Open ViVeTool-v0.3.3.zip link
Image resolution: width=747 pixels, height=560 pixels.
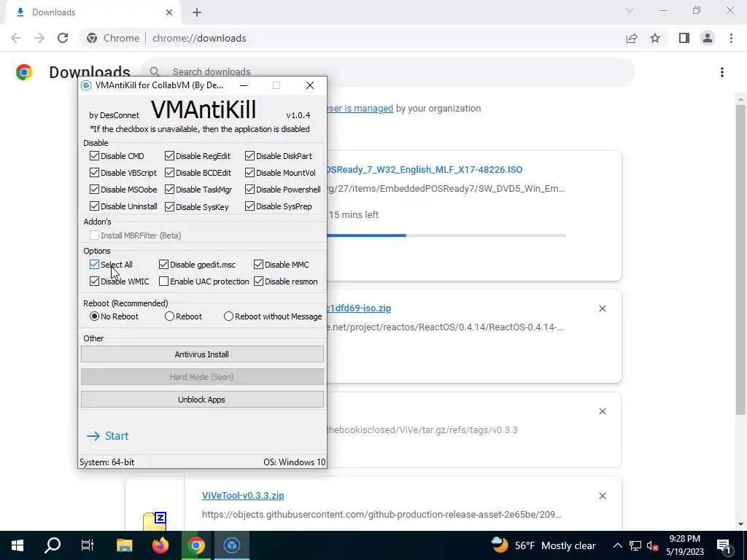click(x=243, y=495)
